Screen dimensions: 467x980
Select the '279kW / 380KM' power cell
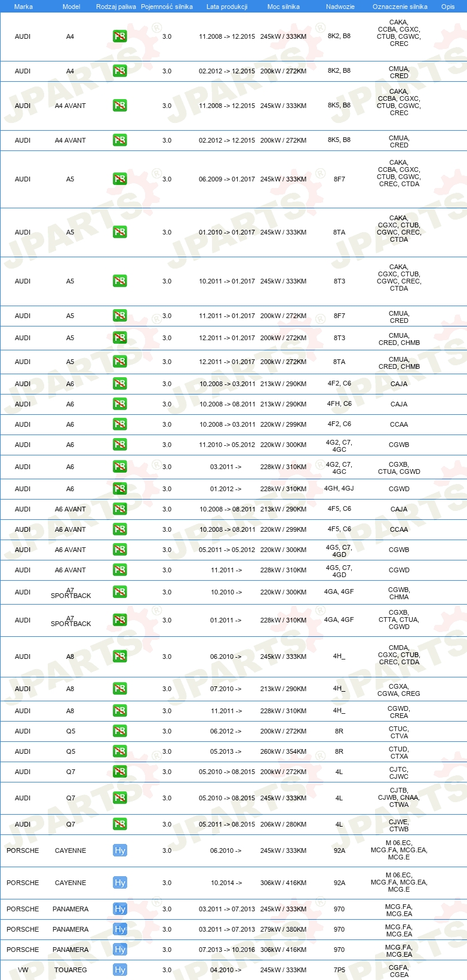point(283,929)
